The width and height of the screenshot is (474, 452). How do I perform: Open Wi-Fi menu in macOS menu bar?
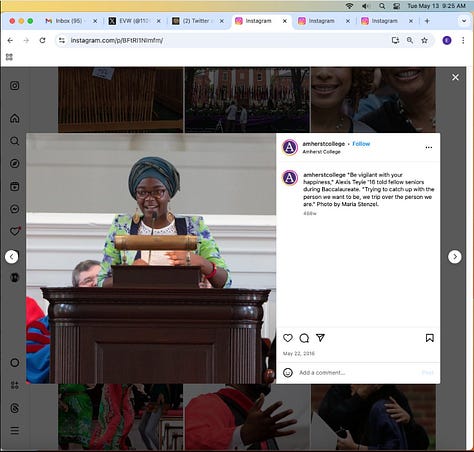[349, 6]
